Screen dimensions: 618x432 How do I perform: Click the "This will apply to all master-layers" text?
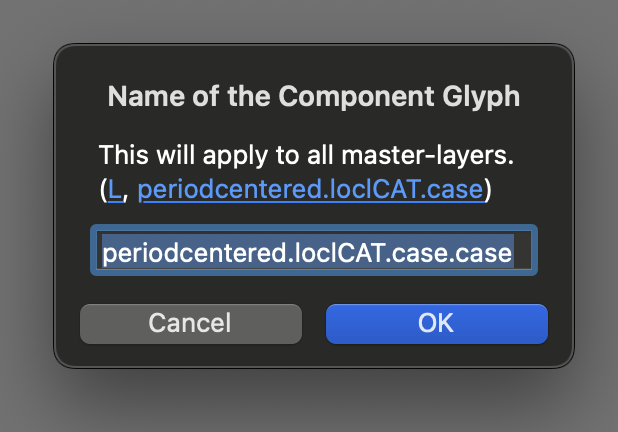(x=306, y=156)
